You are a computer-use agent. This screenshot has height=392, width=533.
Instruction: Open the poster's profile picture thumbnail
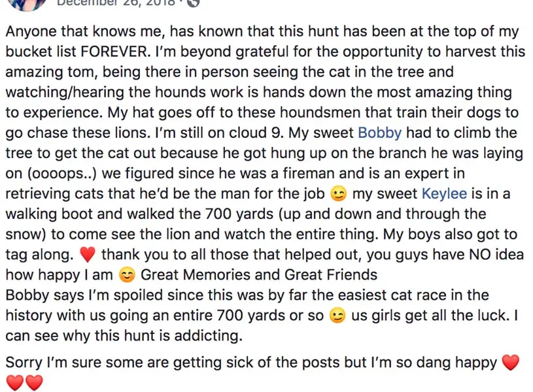click(27, 4)
